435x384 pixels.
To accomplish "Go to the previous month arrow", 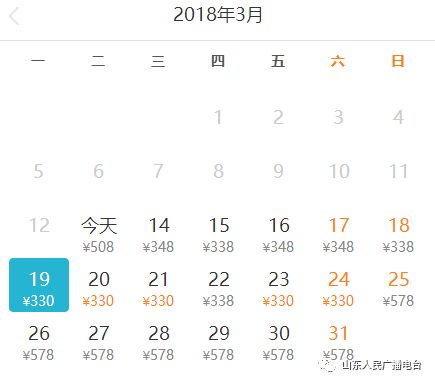I will click(x=14, y=16).
